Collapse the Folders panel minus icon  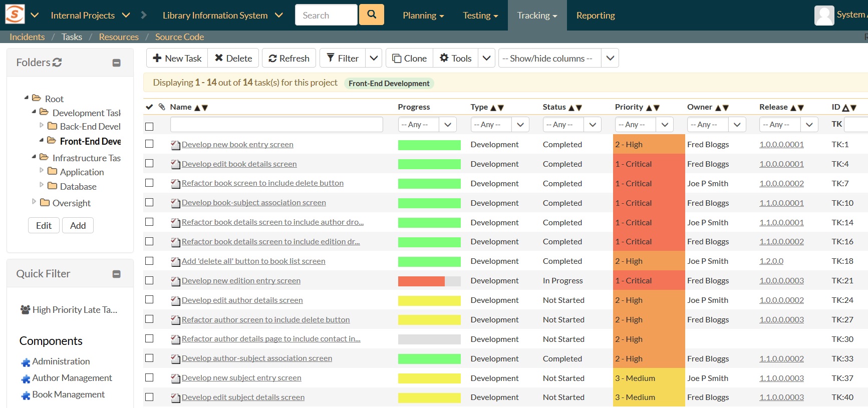[116, 63]
